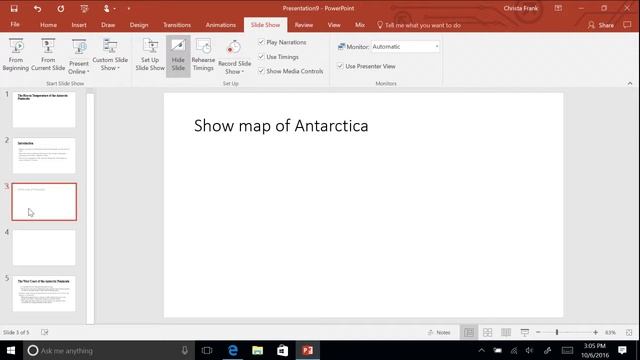Open Notes pane from status bar
The width and height of the screenshot is (640, 360).
439,332
